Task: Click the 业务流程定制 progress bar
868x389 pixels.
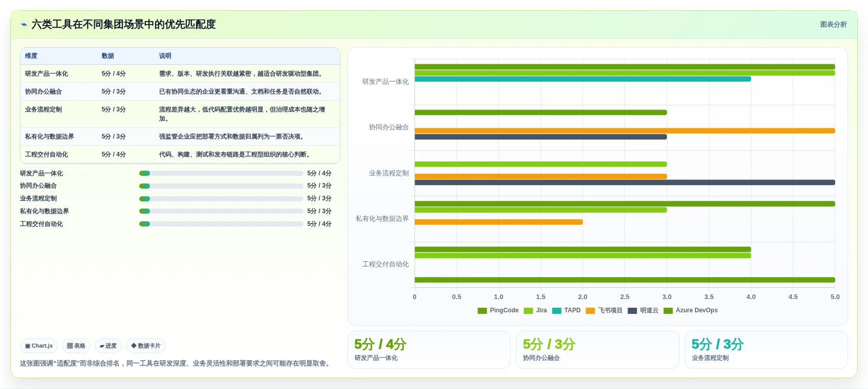Action: click(221, 199)
